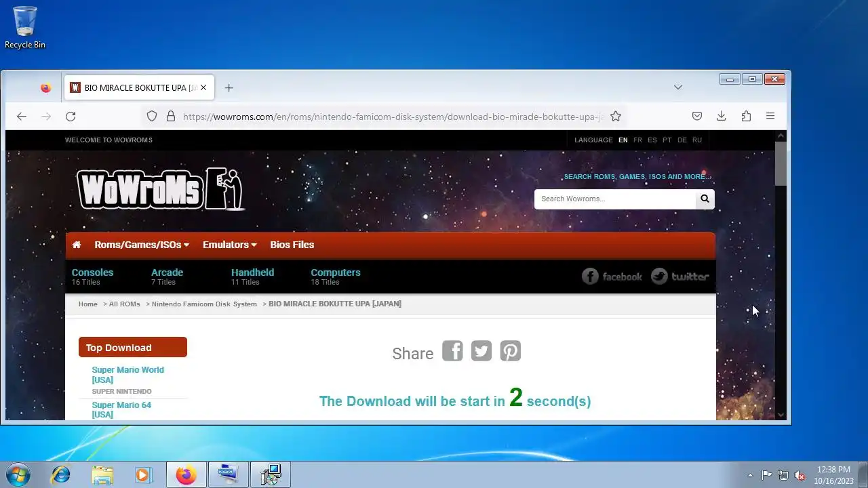Click the magnifier search button
This screenshot has width=868, height=488.
click(x=705, y=199)
